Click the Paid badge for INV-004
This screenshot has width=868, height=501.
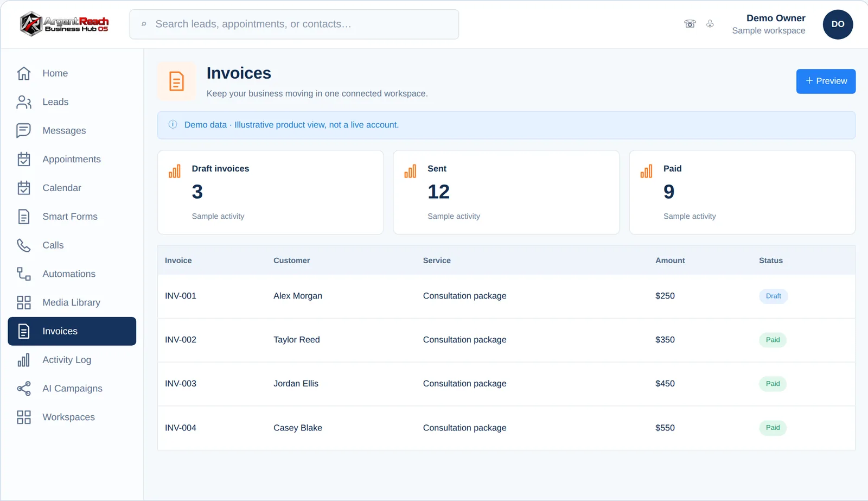tap(773, 428)
